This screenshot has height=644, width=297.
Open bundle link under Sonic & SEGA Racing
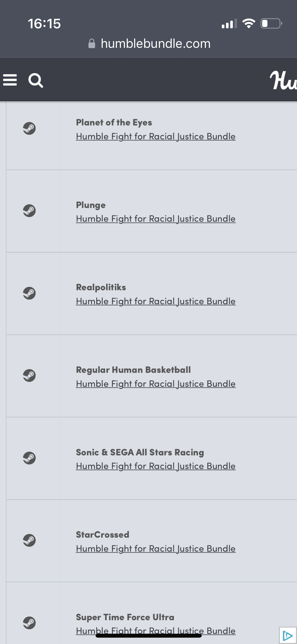pos(155,466)
